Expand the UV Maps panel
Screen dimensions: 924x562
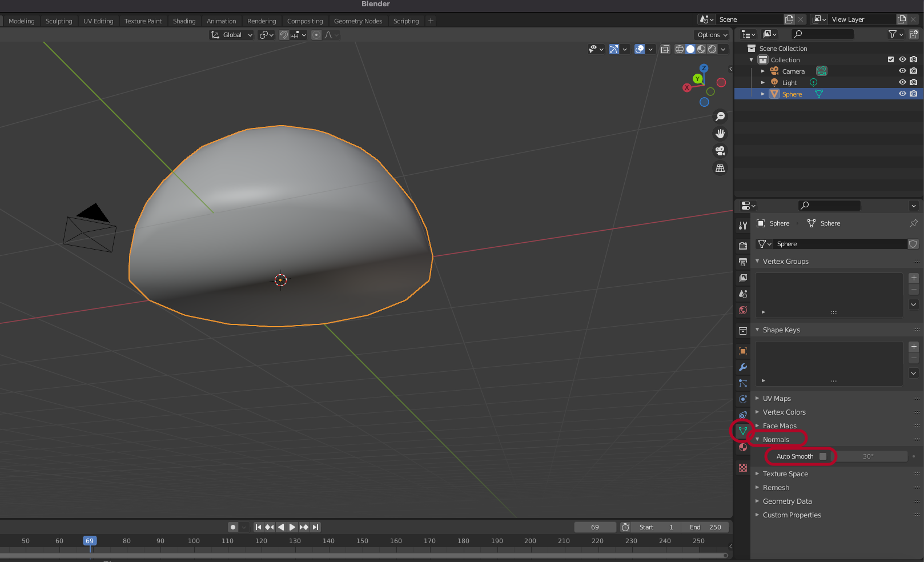pyautogui.click(x=757, y=399)
